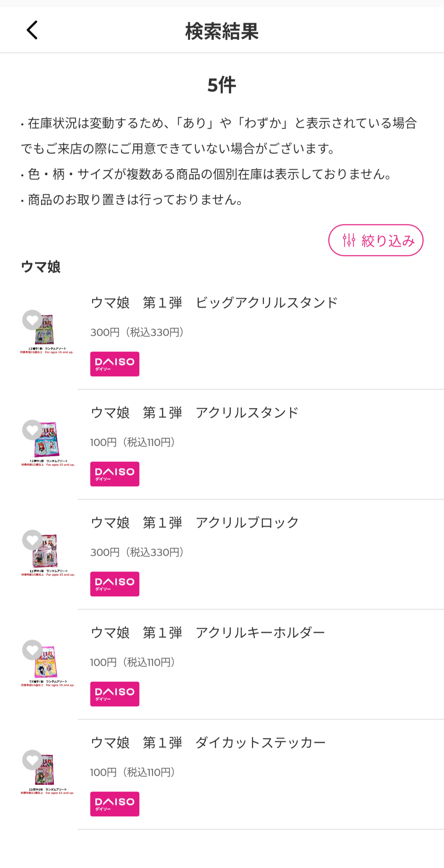Favorite the ビッグアクリルスタンド item with heart
Screen dimensions: 444x868
pos(32,320)
